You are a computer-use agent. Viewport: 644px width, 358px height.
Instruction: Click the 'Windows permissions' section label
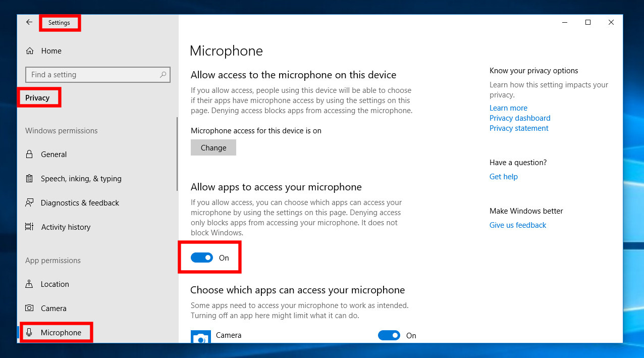[x=62, y=131]
